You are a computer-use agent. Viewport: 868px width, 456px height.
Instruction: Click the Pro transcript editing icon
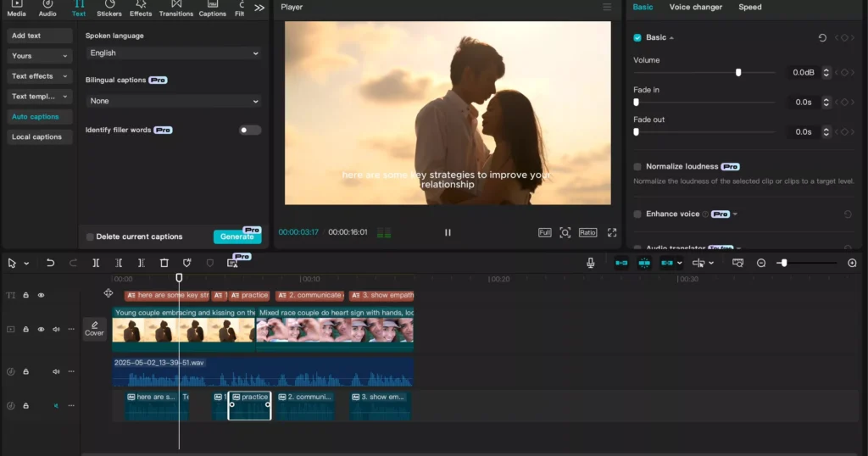232,263
